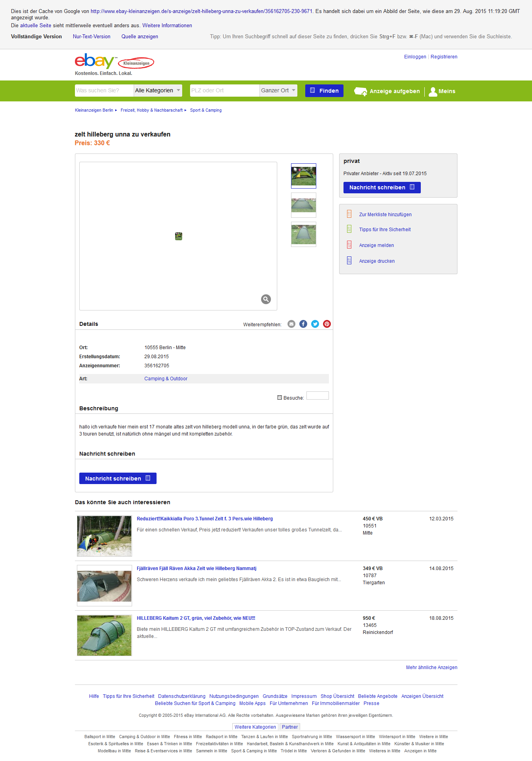Share listing on Facebook icon
The width and height of the screenshot is (532, 761).
click(303, 324)
